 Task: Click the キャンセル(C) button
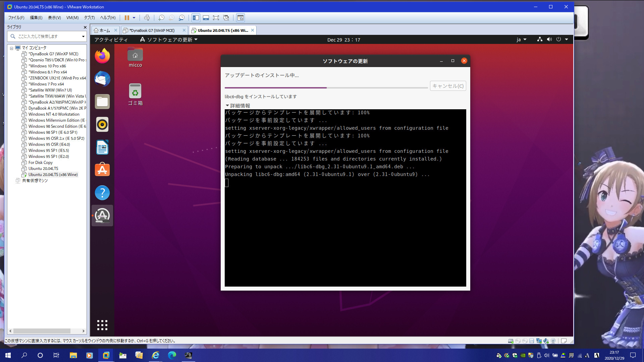[x=448, y=86]
